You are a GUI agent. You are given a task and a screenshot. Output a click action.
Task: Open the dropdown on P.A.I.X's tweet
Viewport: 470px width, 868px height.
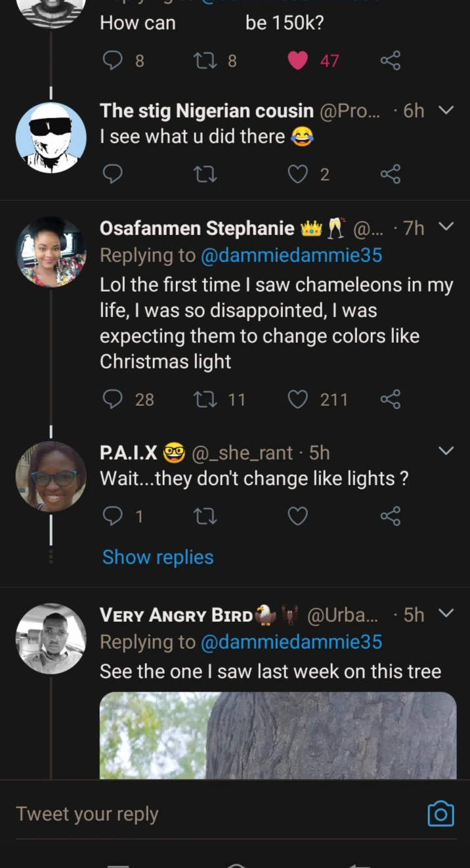point(446,451)
